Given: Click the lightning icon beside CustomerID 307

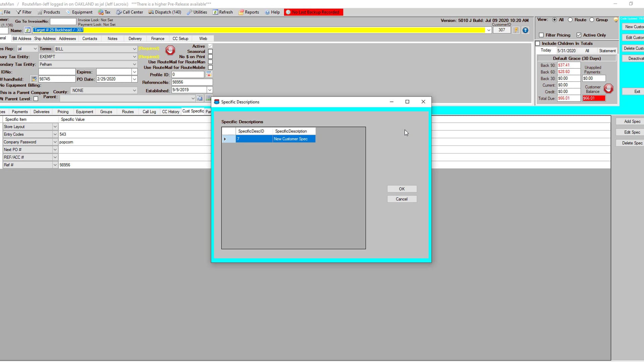Looking at the screenshot, I should [x=516, y=30].
